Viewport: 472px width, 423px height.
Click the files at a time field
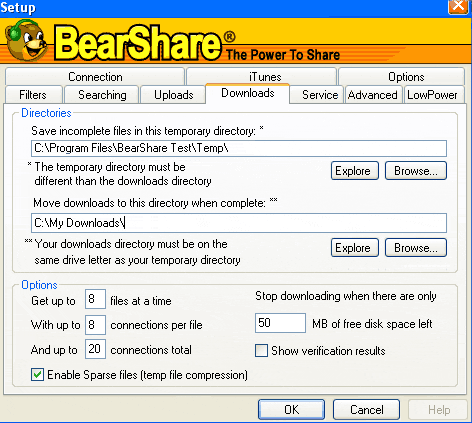[95, 299]
